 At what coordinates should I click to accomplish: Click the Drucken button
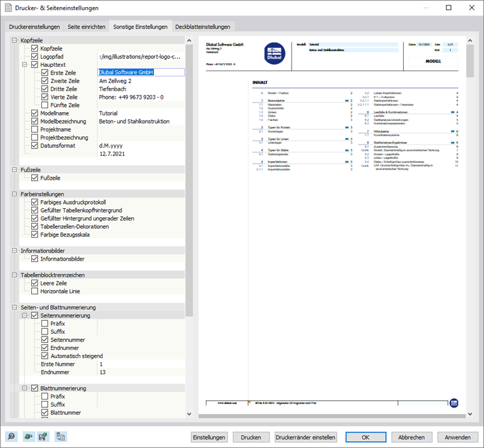tap(251, 437)
